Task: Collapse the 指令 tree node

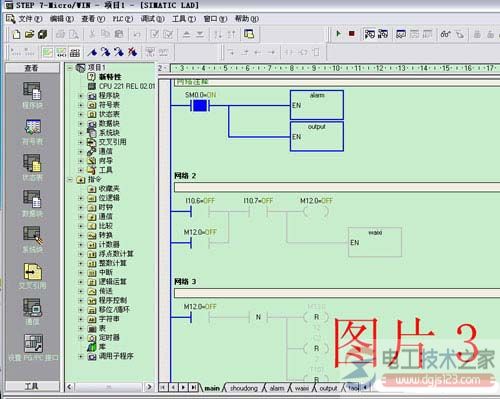Action: point(70,180)
